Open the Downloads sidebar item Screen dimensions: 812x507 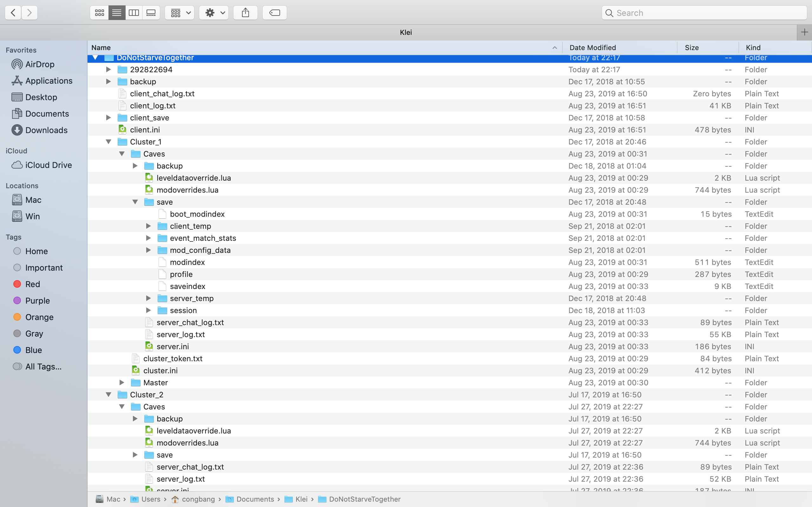(x=46, y=130)
